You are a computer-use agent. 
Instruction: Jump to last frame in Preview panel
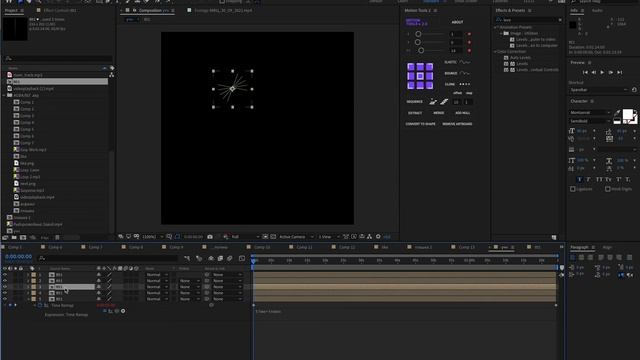(x=620, y=72)
